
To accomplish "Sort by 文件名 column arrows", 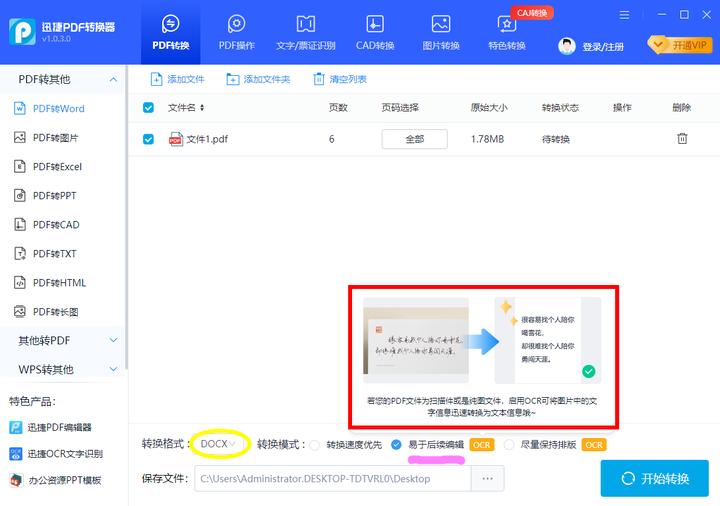I will click(202, 107).
